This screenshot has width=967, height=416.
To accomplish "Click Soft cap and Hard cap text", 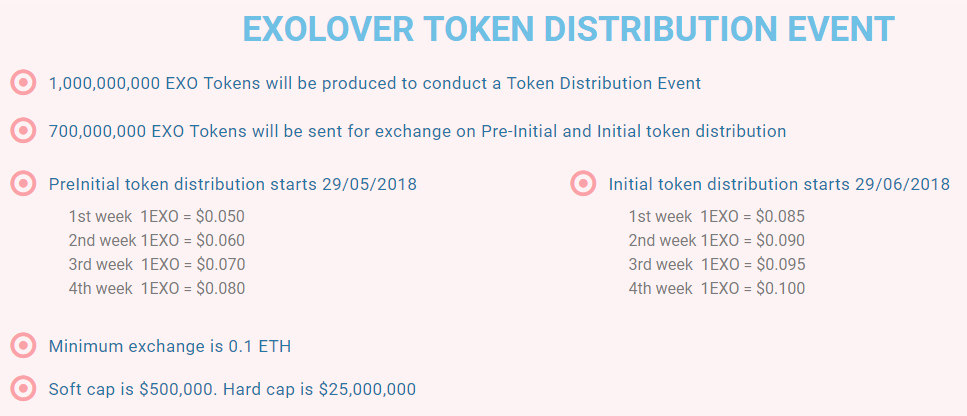I will click(232, 389).
